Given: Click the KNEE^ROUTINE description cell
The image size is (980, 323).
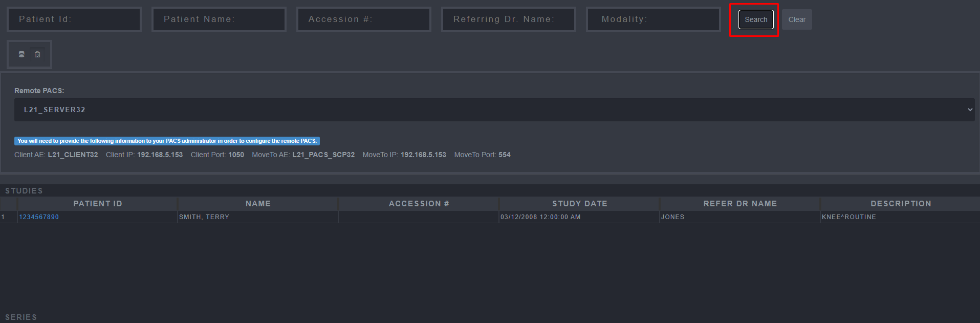Looking at the screenshot, I should point(848,217).
